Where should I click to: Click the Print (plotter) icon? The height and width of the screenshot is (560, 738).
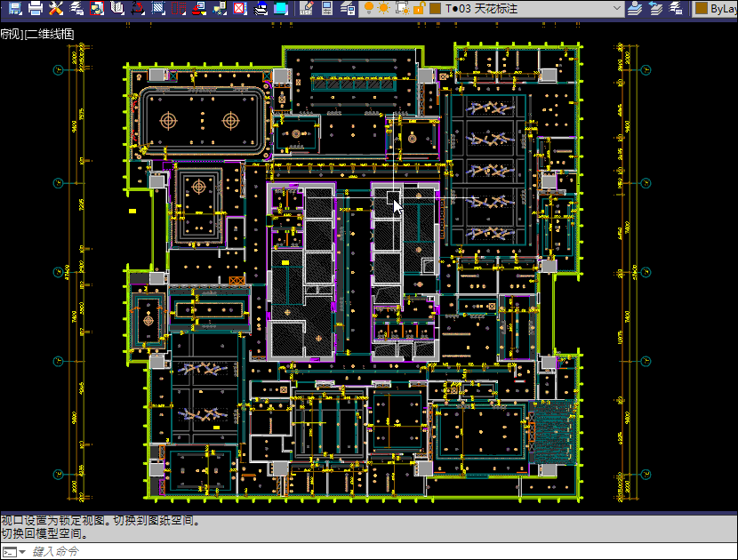(x=35, y=9)
